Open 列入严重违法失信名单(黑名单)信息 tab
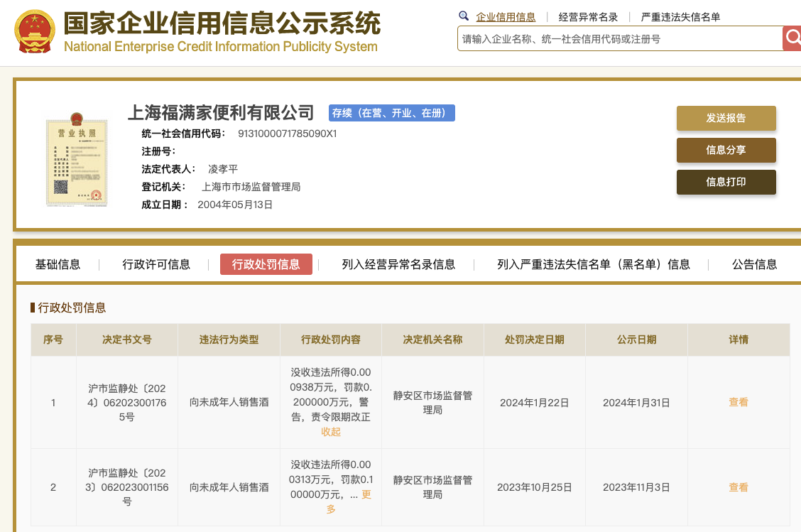Image resolution: width=801 pixels, height=532 pixels. coord(594,264)
